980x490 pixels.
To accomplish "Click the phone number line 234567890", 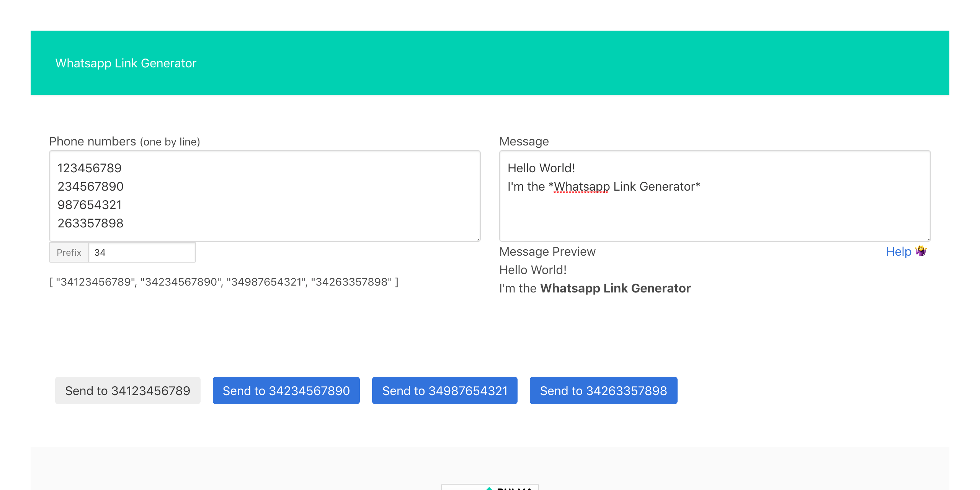I will pyautogui.click(x=91, y=186).
